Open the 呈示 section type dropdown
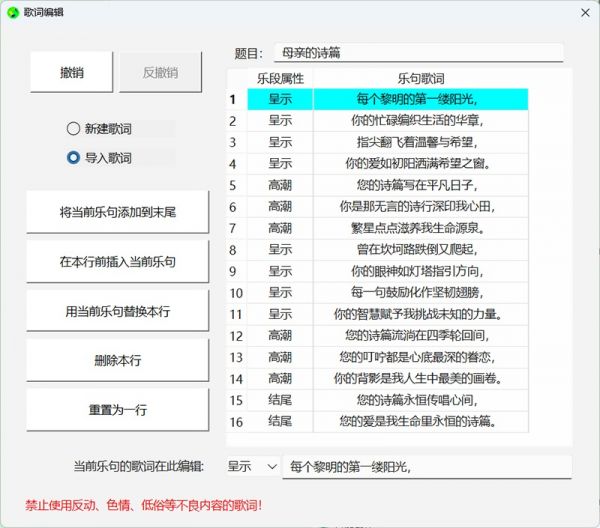Screen dimensions: 600x528 tap(252, 466)
